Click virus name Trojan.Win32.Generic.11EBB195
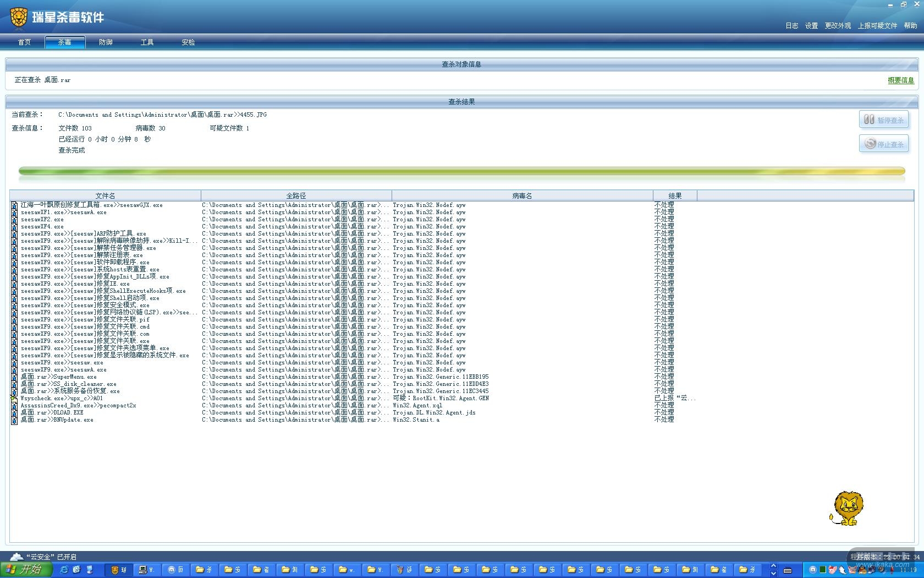 pyautogui.click(x=441, y=377)
